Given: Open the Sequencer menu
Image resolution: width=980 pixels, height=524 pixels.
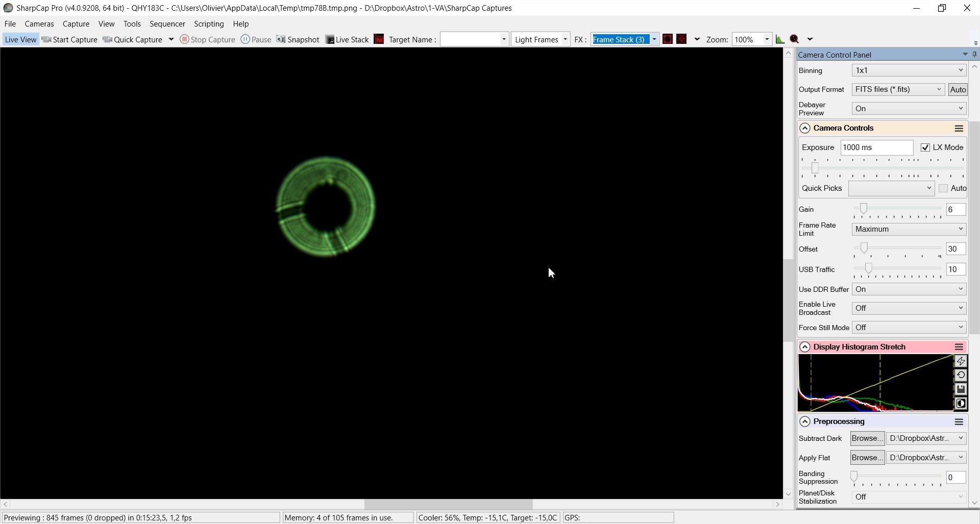Looking at the screenshot, I should point(167,24).
